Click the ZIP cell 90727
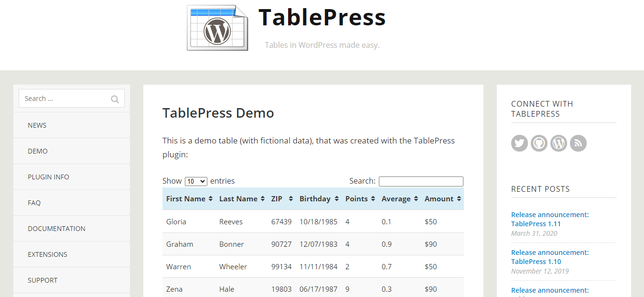 [281, 244]
